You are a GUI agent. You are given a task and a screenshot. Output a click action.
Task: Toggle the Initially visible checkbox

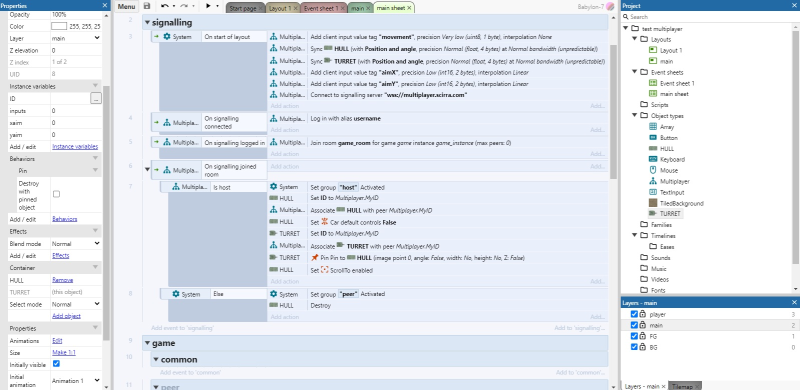[56, 364]
